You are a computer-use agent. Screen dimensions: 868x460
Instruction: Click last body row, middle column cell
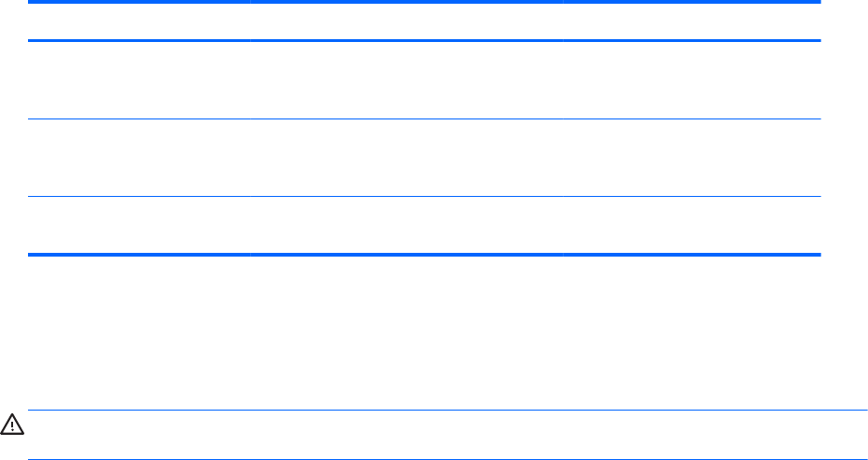click(x=407, y=225)
